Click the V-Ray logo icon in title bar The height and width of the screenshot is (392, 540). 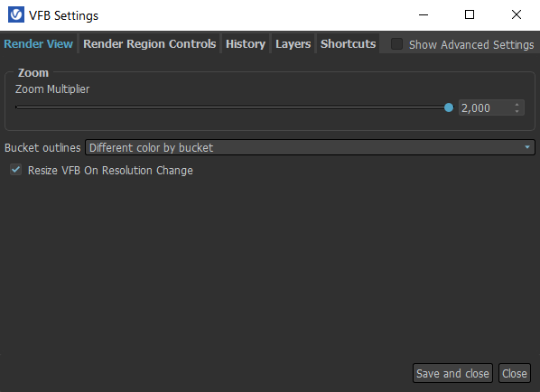(x=16, y=14)
